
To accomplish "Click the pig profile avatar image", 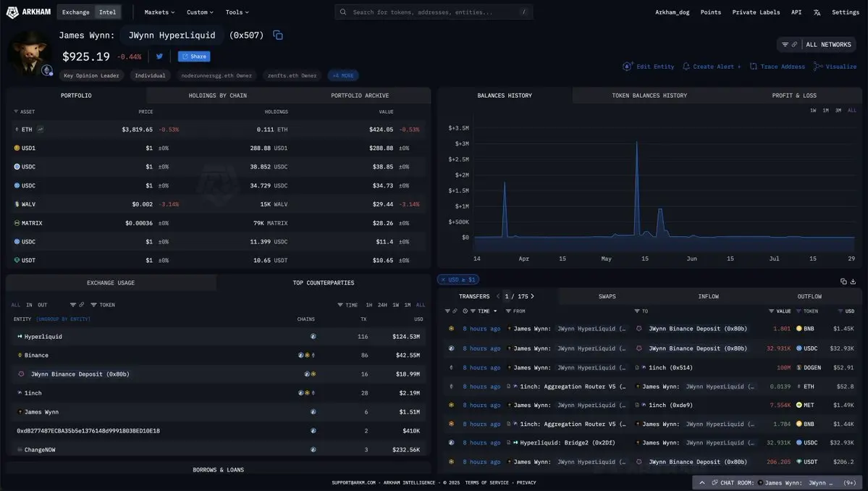I will click(x=31, y=53).
